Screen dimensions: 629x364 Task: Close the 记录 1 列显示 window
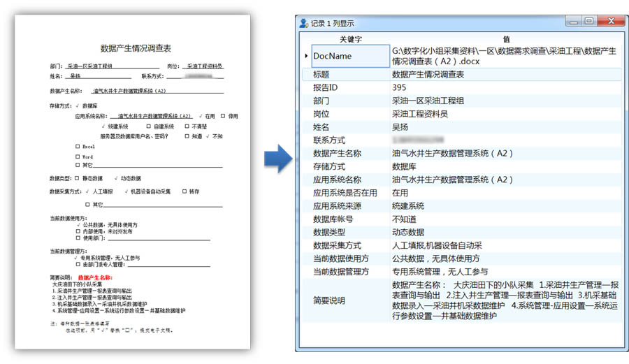(x=612, y=21)
